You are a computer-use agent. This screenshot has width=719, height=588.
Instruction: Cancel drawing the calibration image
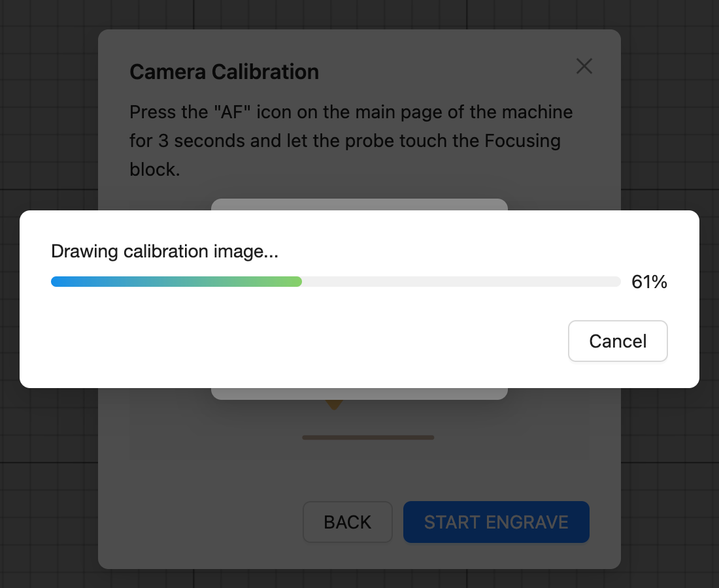[x=618, y=341]
